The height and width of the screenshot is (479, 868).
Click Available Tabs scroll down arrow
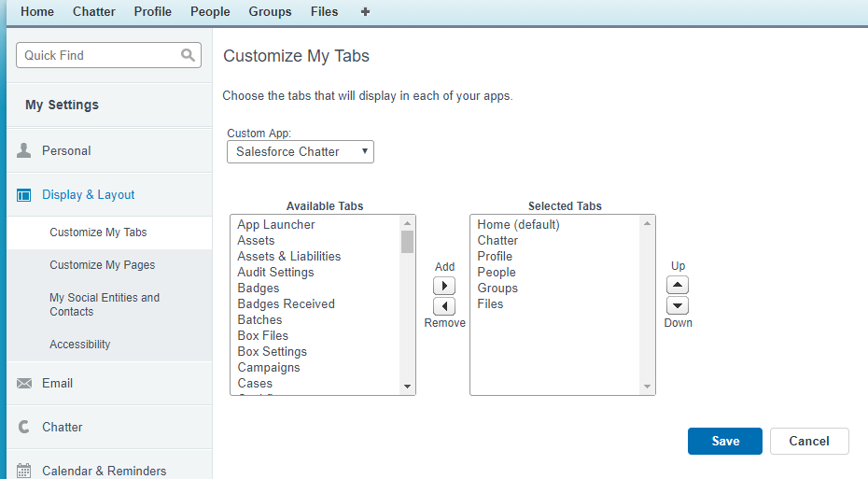408,387
